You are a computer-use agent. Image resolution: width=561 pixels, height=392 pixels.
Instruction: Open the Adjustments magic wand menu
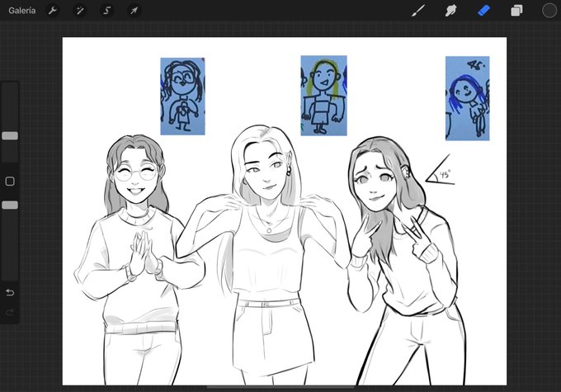[x=80, y=11]
